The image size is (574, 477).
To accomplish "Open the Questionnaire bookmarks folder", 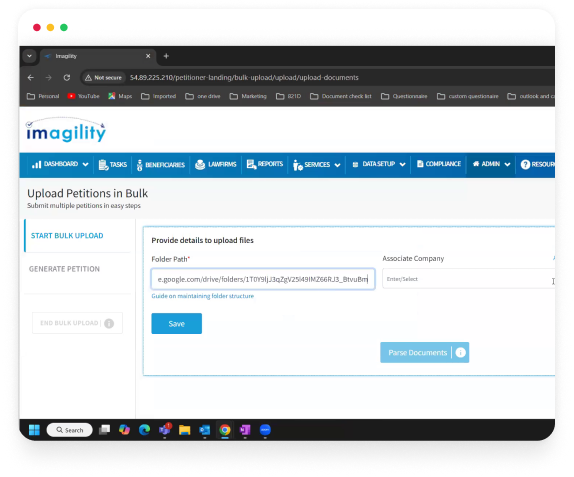I will tap(404, 96).
